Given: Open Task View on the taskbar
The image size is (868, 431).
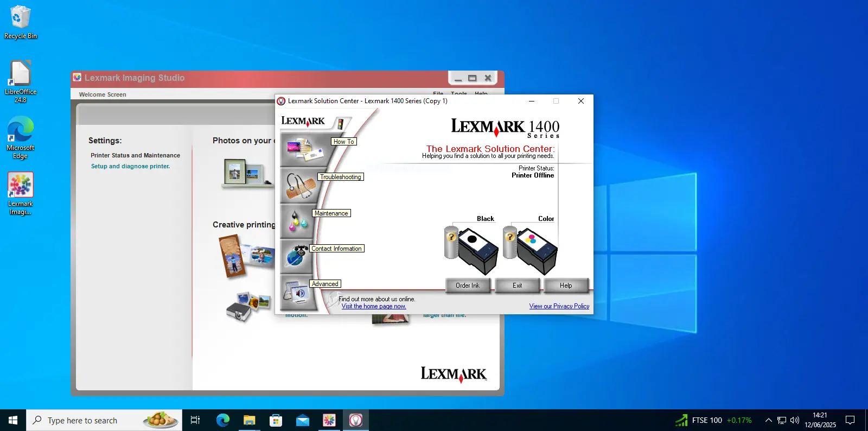Looking at the screenshot, I should pyautogui.click(x=195, y=420).
